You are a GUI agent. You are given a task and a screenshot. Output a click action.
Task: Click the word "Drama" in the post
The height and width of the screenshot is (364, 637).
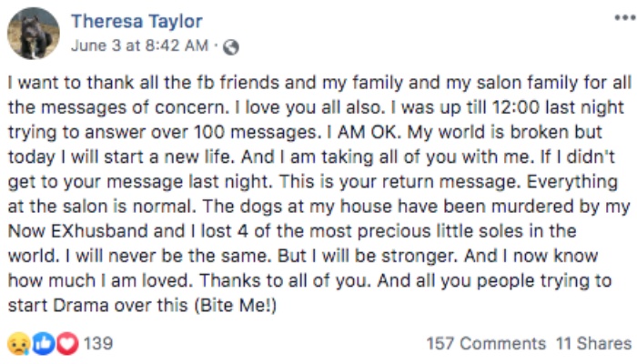80,306
